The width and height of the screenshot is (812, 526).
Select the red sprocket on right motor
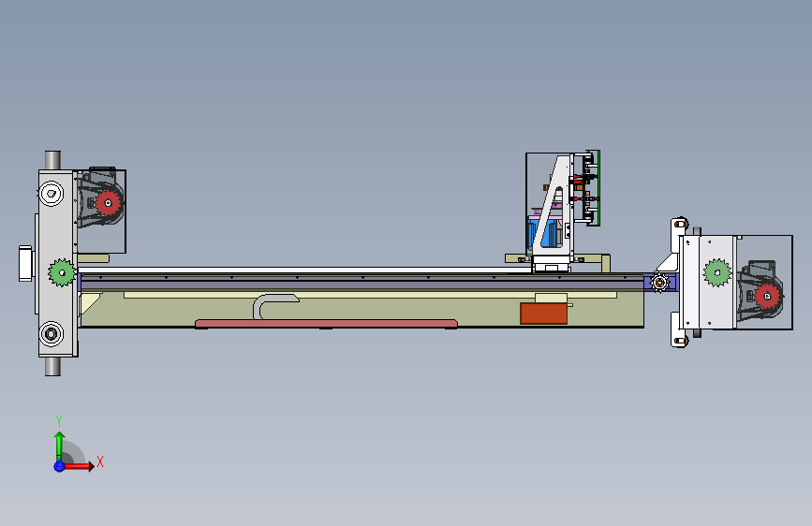coord(768,297)
